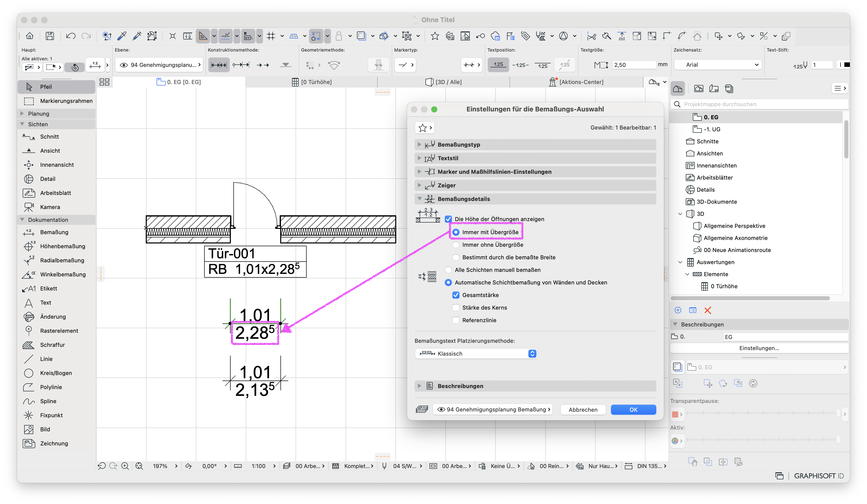
Task: Open the 197% zoom level menu
Action: pos(165,466)
